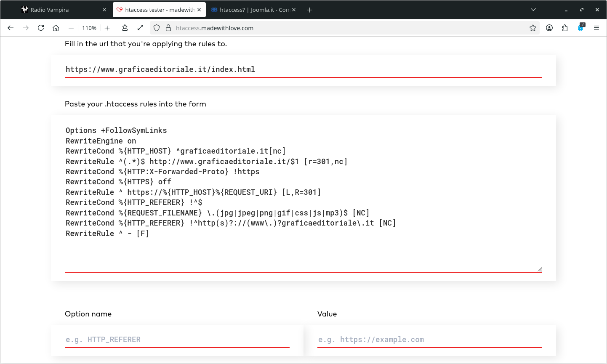Reset the 110% zoom level
607x364 pixels.
click(89, 28)
